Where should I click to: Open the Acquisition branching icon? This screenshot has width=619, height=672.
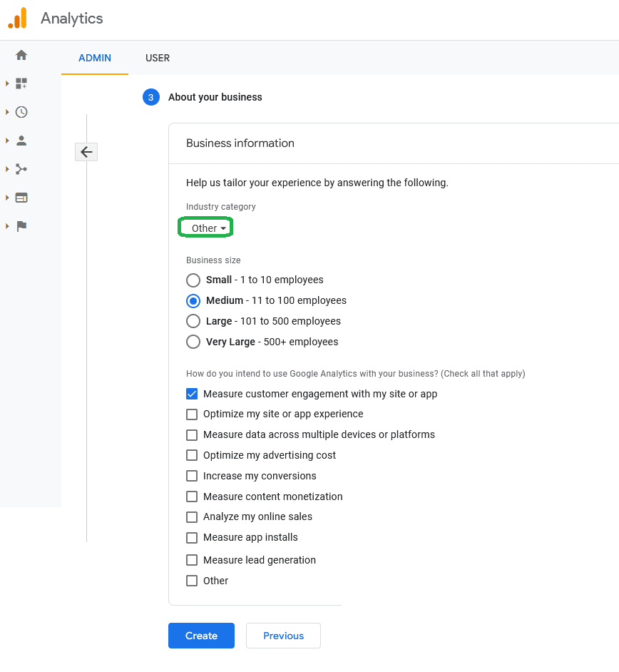[x=21, y=169]
